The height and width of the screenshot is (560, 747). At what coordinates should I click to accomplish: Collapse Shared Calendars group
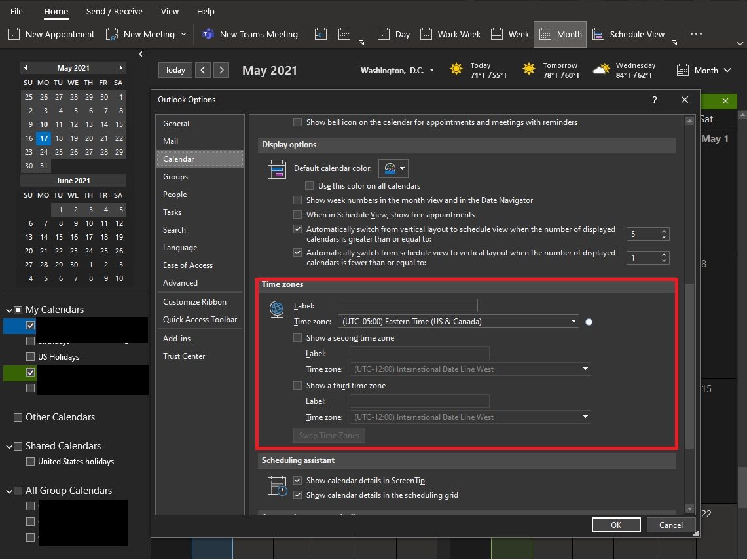click(9, 447)
